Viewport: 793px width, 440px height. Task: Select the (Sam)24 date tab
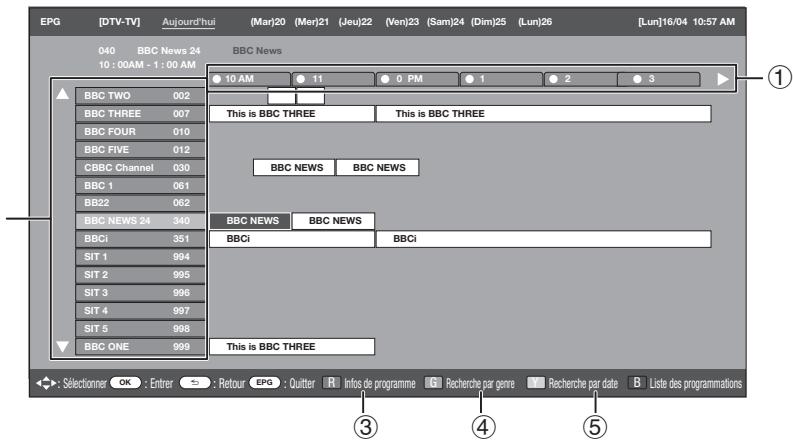(x=445, y=22)
